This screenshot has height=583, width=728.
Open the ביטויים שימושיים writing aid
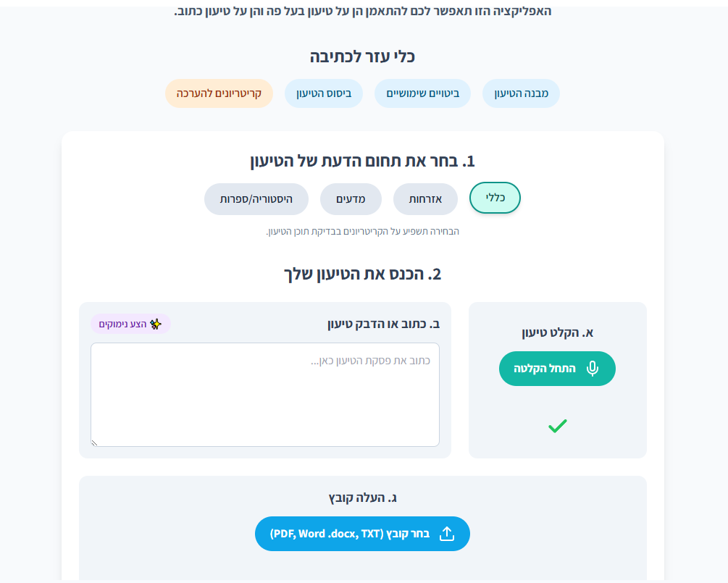422,93
